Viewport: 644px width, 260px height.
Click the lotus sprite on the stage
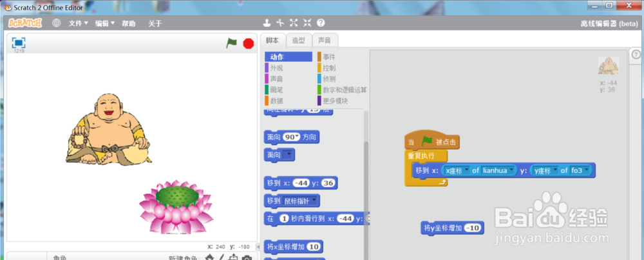(176, 207)
